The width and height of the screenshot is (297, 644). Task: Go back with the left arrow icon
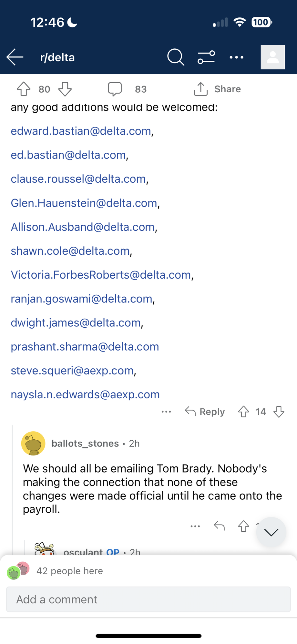(15, 57)
